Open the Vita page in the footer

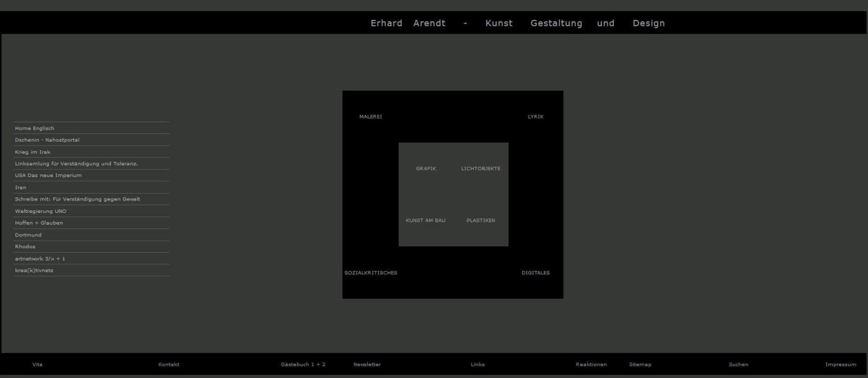(37, 364)
